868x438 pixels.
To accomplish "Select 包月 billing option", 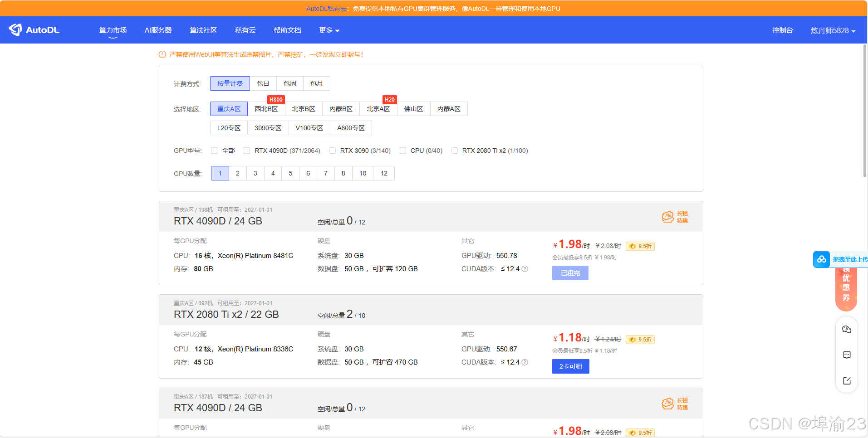I will (x=317, y=83).
